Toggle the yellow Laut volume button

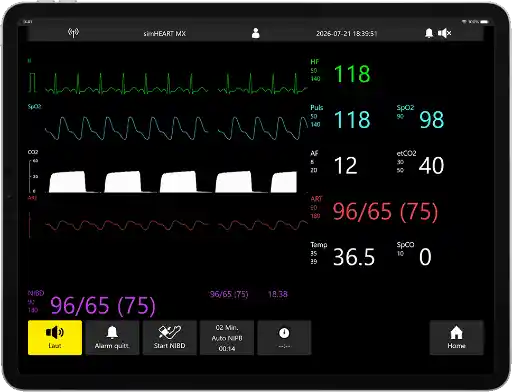55,338
